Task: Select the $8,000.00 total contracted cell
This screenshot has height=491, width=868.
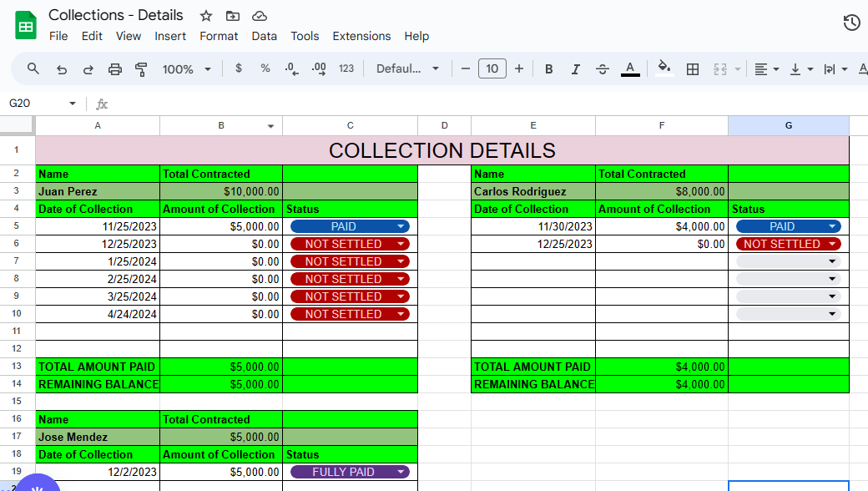Action: point(662,191)
